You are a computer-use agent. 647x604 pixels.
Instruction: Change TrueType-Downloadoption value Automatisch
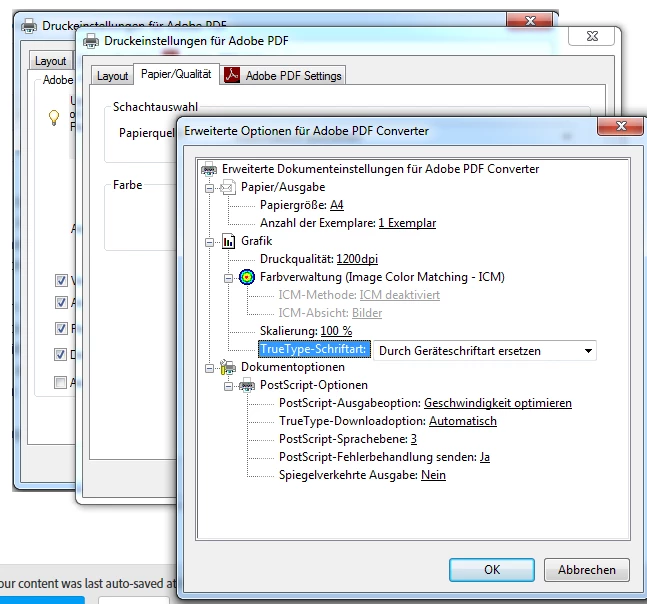463,421
